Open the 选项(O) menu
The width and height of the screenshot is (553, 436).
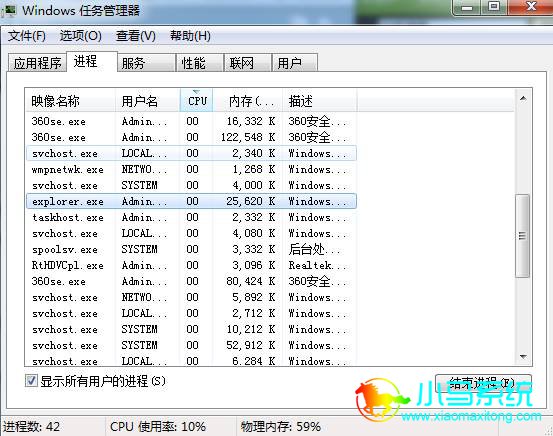click(80, 36)
